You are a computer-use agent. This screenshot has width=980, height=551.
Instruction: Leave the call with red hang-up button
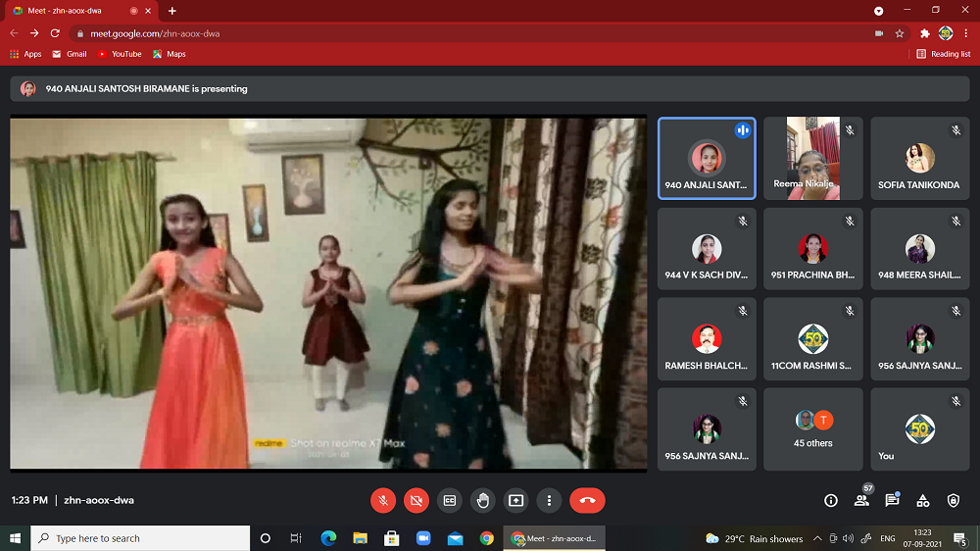[587, 500]
